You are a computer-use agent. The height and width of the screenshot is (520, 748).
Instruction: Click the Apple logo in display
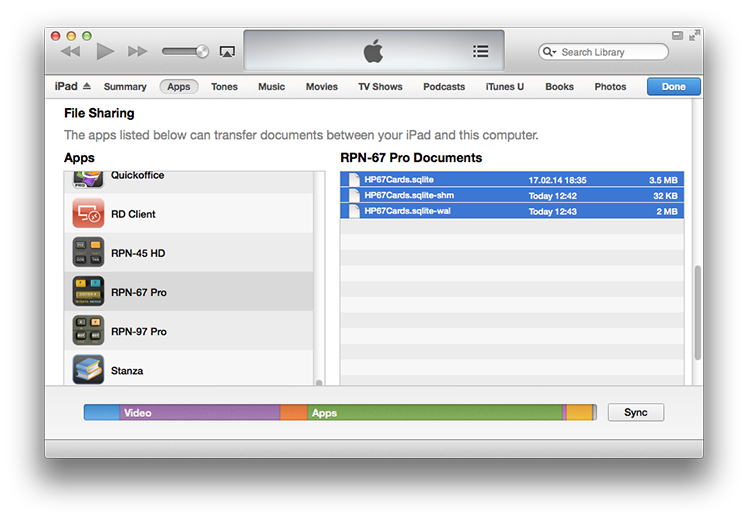point(373,51)
